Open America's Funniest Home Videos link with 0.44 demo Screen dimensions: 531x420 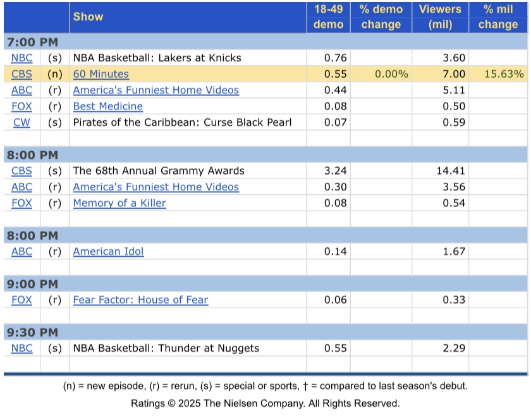(156, 90)
